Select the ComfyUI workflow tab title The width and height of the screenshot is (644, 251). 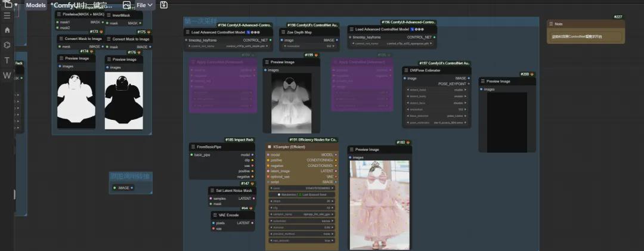point(81,5)
